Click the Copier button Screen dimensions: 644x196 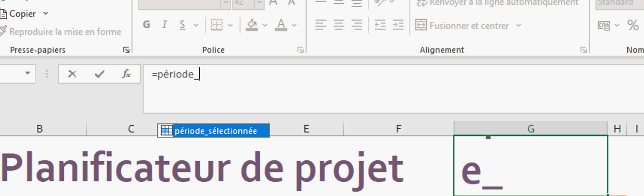tap(18, 14)
